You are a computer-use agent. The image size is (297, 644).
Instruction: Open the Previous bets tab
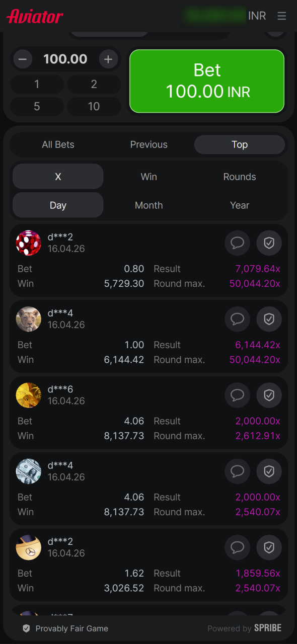tap(148, 144)
